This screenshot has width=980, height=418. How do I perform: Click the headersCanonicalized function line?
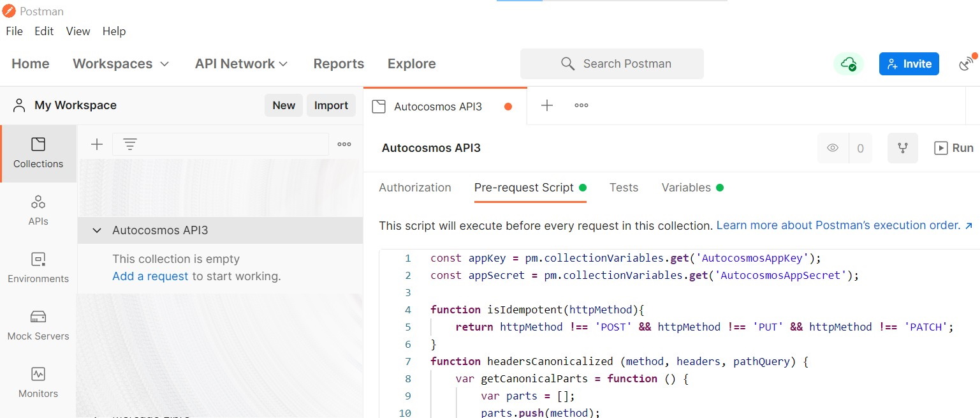(619, 361)
